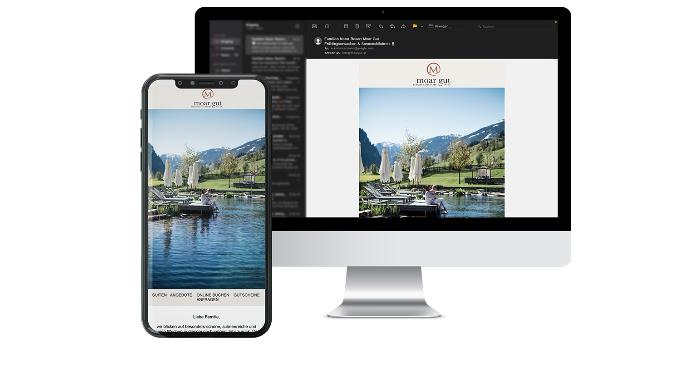Open the flag color dropdown arrow
694x390 pixels.
422,27
